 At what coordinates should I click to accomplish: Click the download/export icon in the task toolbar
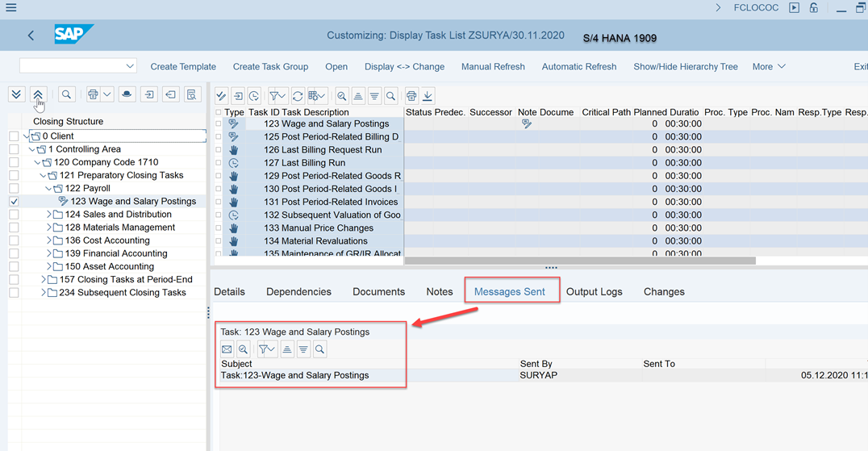[x=428, y=96]
